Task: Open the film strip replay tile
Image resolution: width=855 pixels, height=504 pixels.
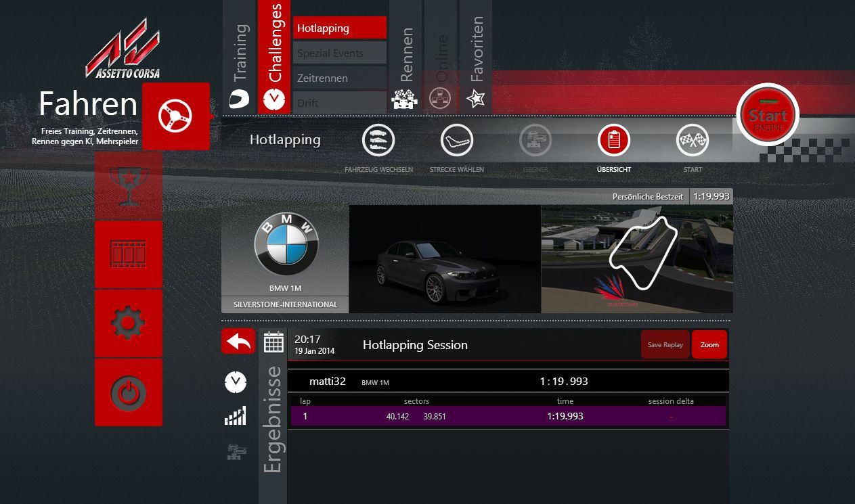Action: [129, 254]
